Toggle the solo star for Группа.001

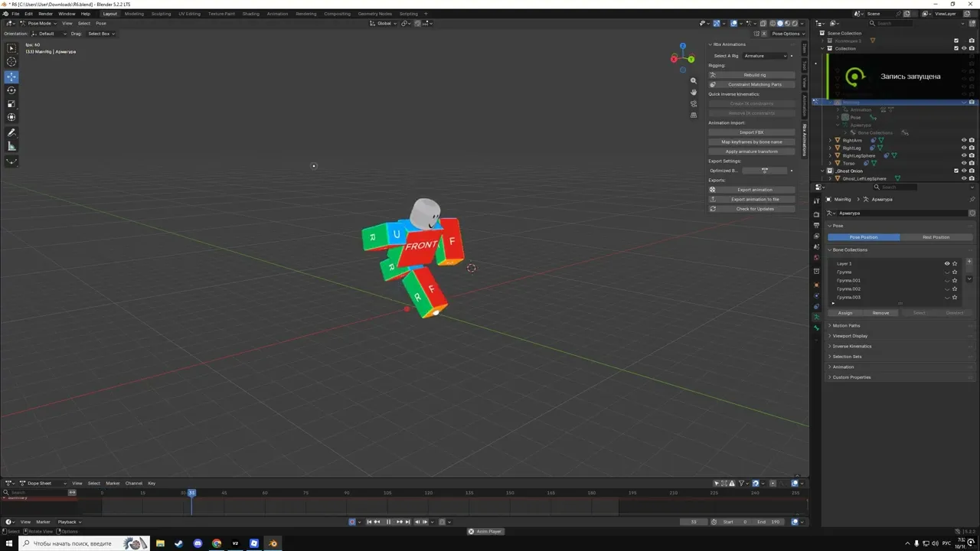pyautogui.click(x=955, y=280)
